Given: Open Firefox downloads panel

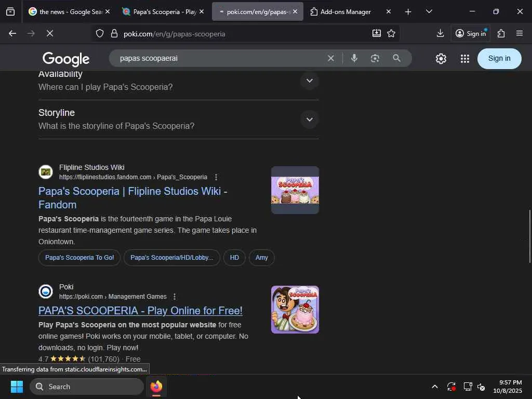Looking at the screenshot, I should pos(441,33).
